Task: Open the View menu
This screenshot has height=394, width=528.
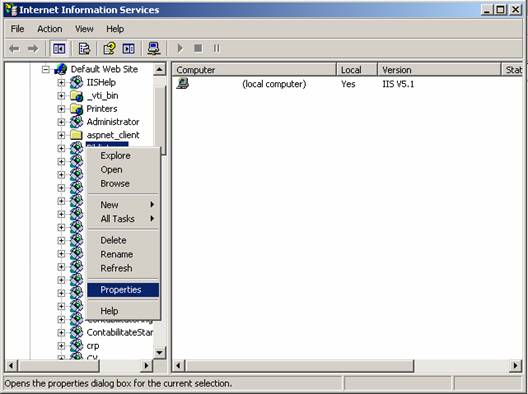Action: 84,29
